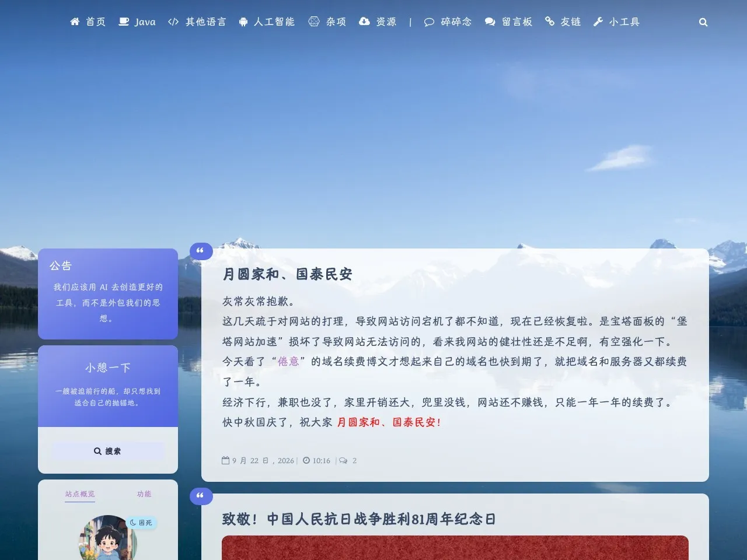Visit the 留言板 comments icon

[x=490, y=22]
